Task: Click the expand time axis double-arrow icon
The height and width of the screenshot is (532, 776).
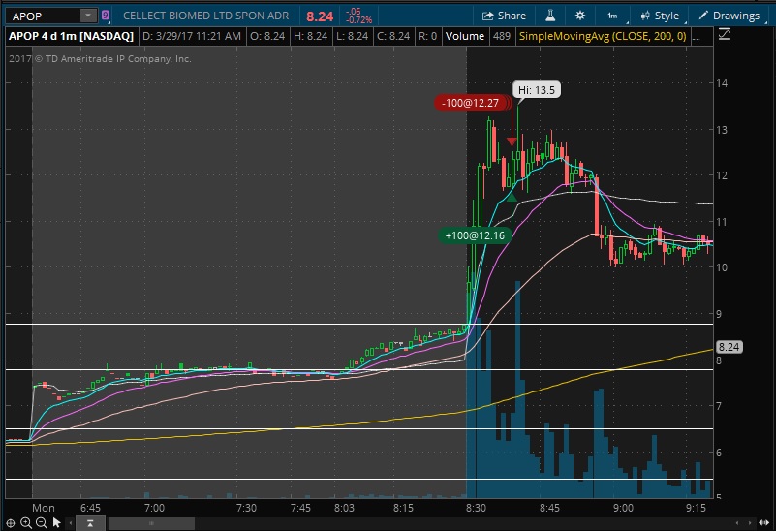Action: pos(764,523)
